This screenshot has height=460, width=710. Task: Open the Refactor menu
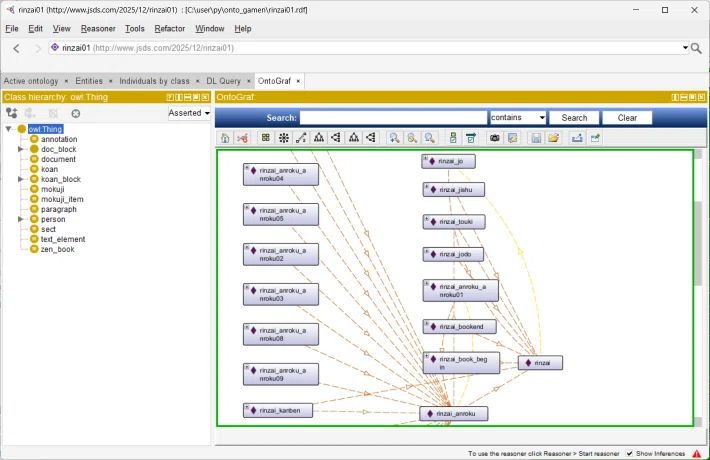(x=170, y=29)
